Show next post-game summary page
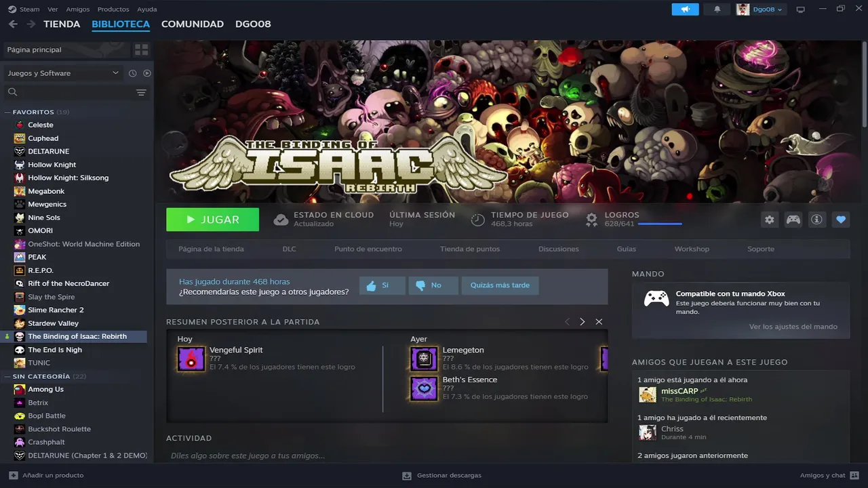The height and width of the screenshot is (488, 868). coord(582,322)
